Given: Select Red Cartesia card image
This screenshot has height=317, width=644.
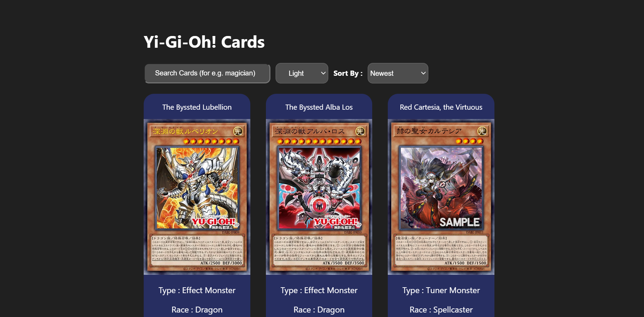Looking at the screenshot, I should pos(441,197).
